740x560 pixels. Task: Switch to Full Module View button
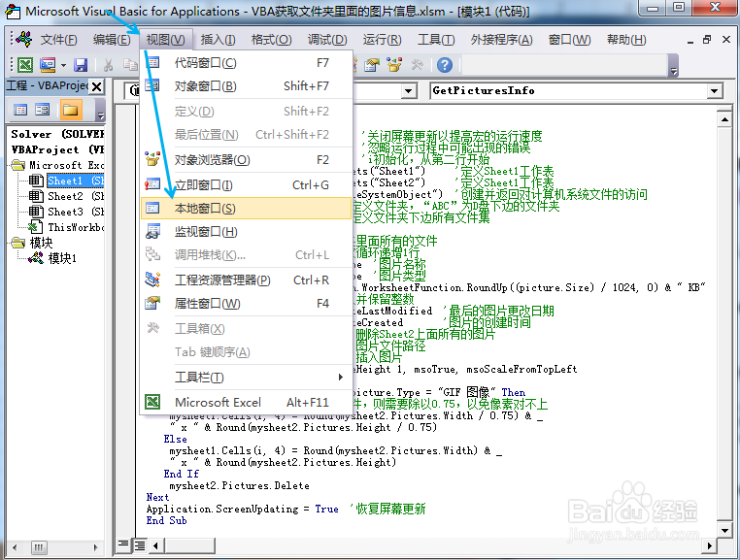coord(140,545)
